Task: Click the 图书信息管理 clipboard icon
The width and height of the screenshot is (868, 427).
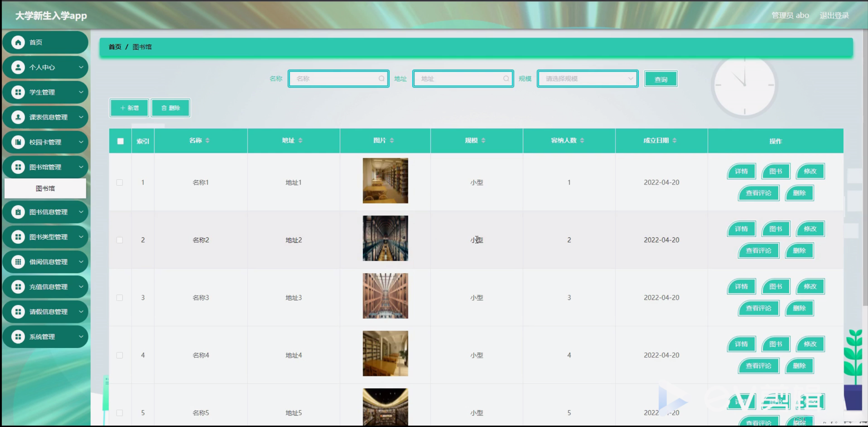Action: [x=18, y=212]
